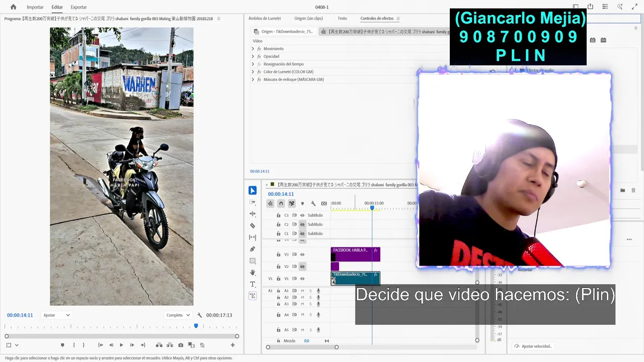Select the Razor tool

pos(253,226)
